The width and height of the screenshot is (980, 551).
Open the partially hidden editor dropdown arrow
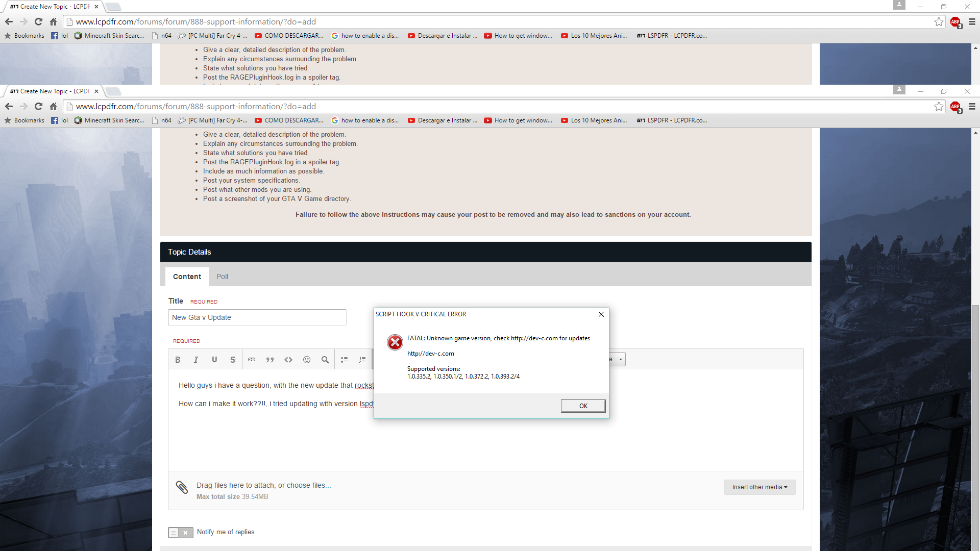tap(620, 359)
